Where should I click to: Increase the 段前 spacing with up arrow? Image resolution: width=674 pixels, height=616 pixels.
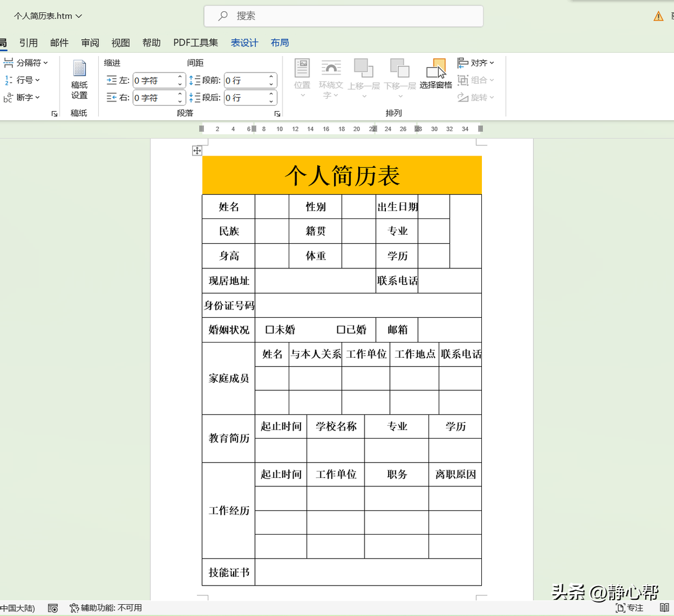click(x=271, y=77)
